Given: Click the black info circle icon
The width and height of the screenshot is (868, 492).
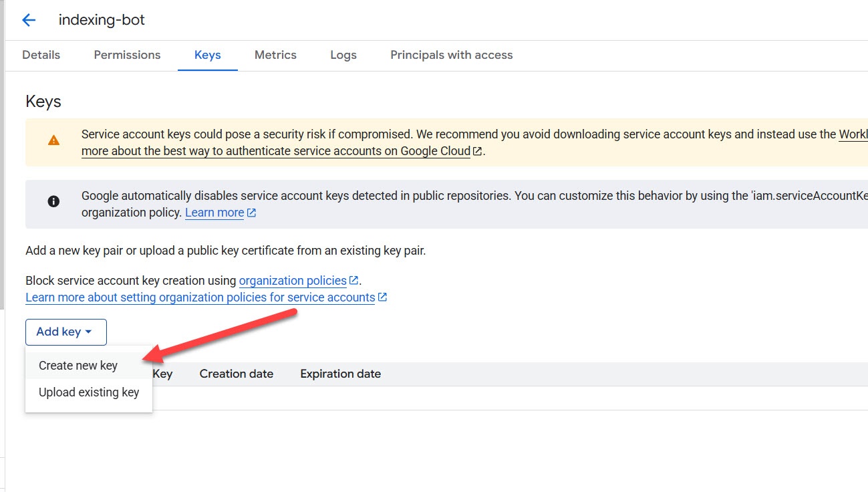Looking at the screenshot, I should pyautogui.click(x=53, y=201).
